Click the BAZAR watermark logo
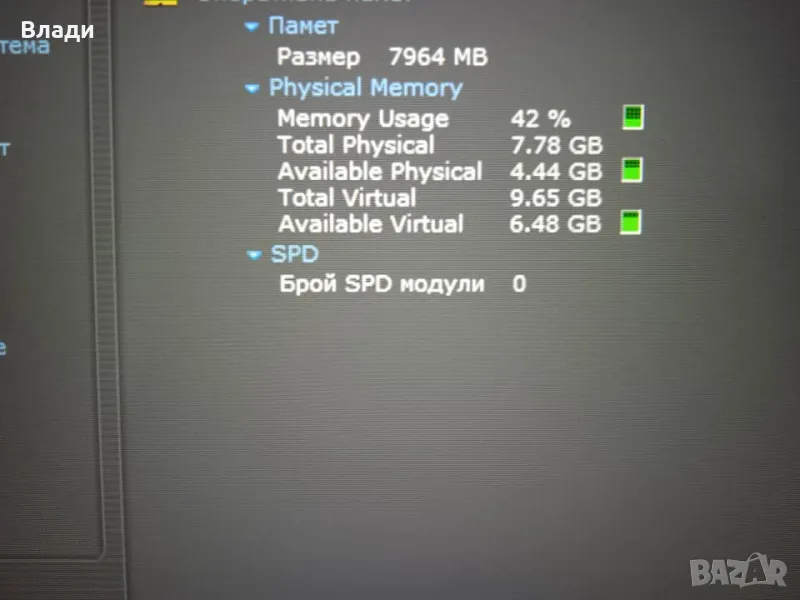Image resolution: width=800 pixels, height=600 pixels. (738, 571)
